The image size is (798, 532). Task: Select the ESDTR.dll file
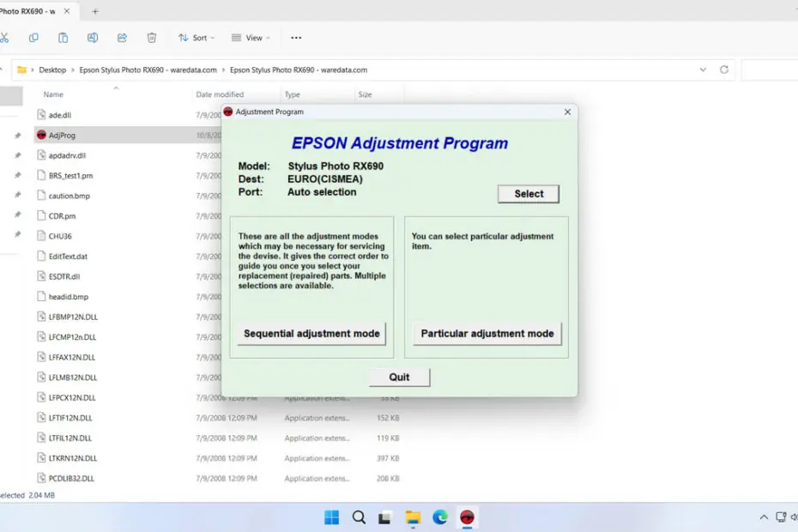(x=64, y=276)
